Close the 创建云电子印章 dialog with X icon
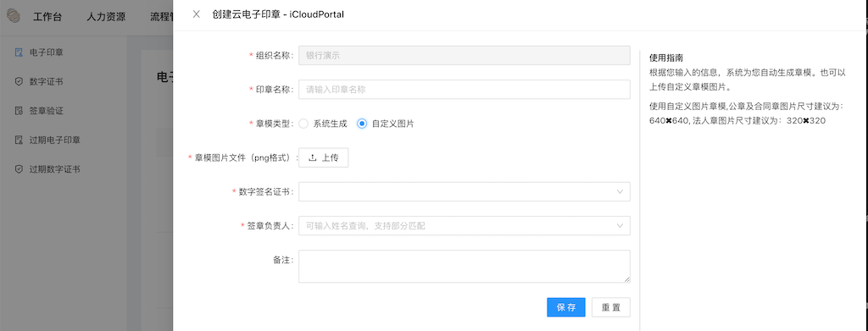Image resolution: width=868 pixels, height=331 pixels. (196, 14)
